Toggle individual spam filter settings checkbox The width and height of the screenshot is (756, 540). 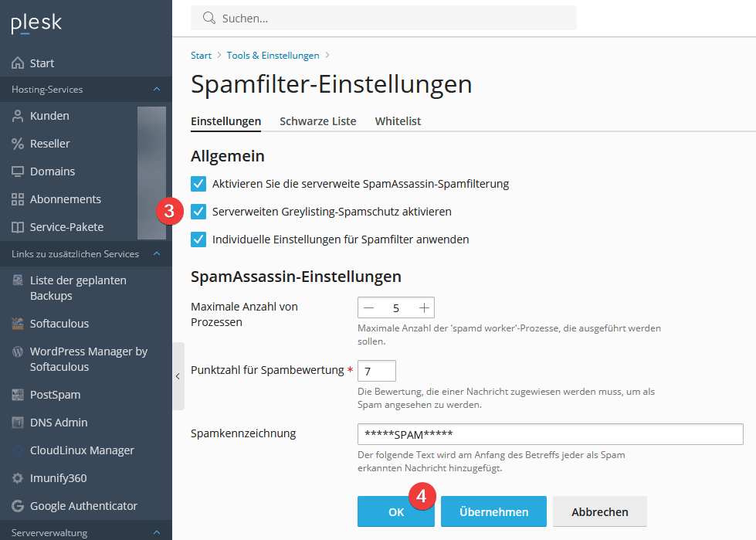(198, 239)
